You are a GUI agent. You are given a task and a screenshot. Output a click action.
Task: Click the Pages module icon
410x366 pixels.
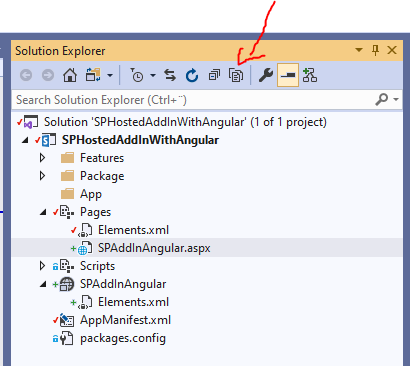[67, 212]
